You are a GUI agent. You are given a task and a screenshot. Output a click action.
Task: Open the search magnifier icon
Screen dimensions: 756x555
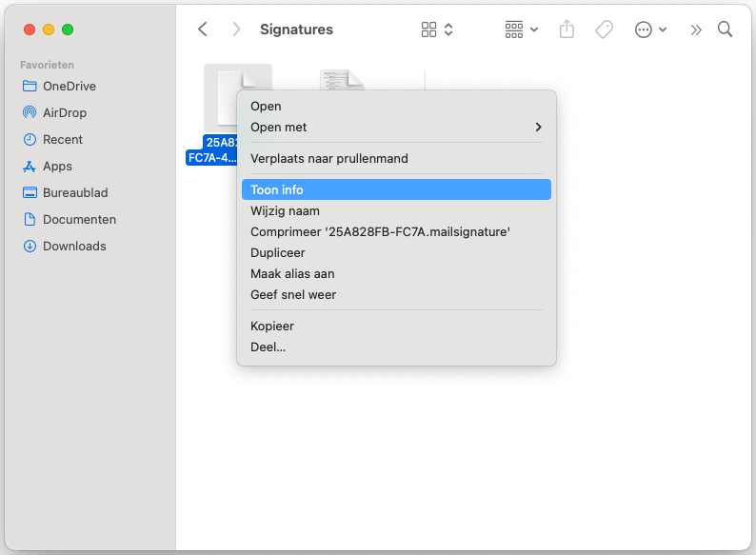tap(725, 30)
